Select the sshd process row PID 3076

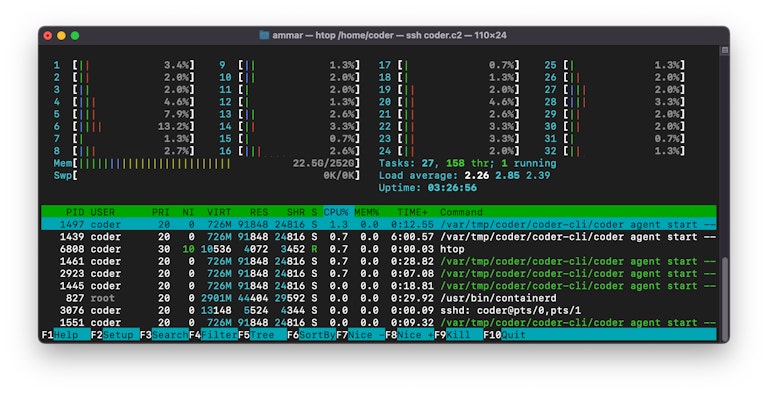[x=379, y=310]
